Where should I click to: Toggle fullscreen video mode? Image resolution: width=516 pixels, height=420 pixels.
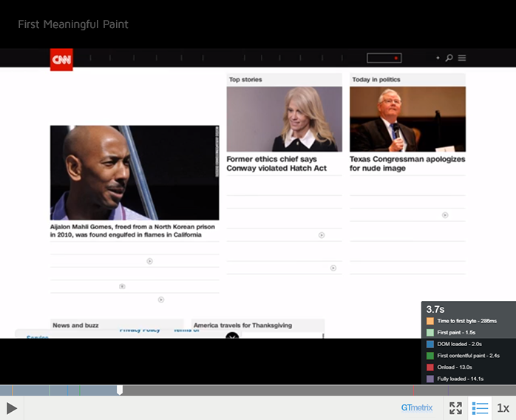click(456, 408)
